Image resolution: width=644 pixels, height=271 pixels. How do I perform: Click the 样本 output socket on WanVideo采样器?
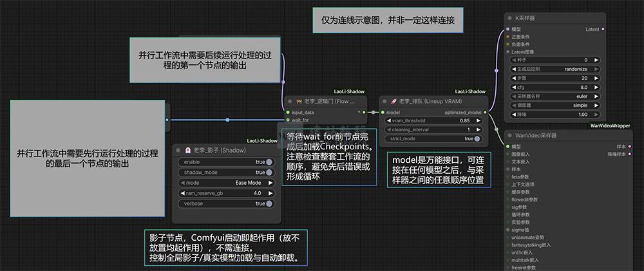[630, 147]
